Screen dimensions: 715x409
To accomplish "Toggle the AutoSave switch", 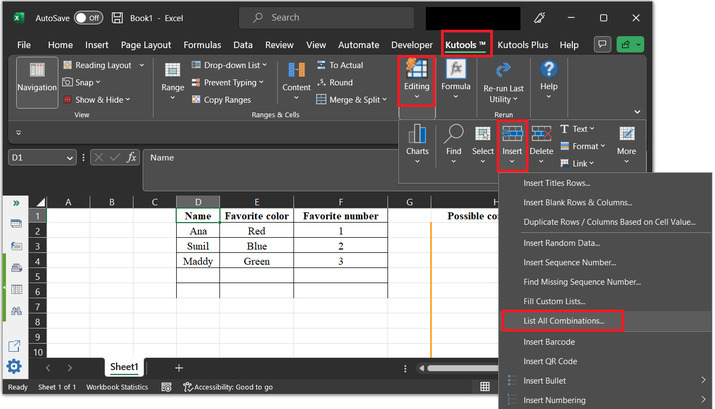I will [87, 17].
